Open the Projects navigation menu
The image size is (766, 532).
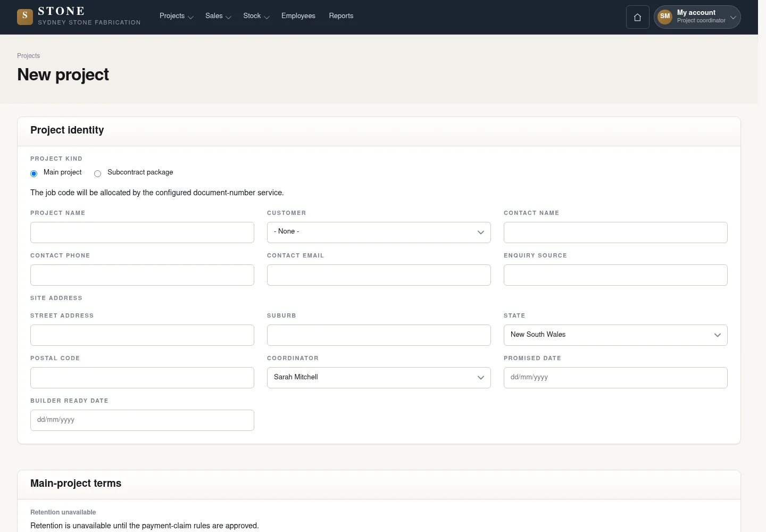click(x=176, y=16)
